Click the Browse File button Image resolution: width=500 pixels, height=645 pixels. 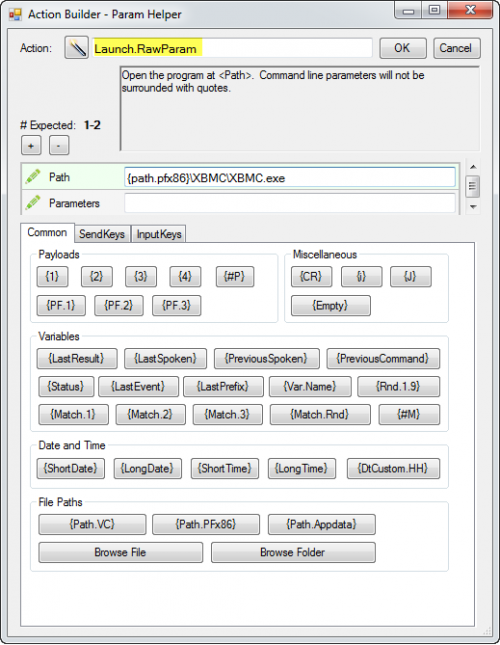(x=120, y=552)
